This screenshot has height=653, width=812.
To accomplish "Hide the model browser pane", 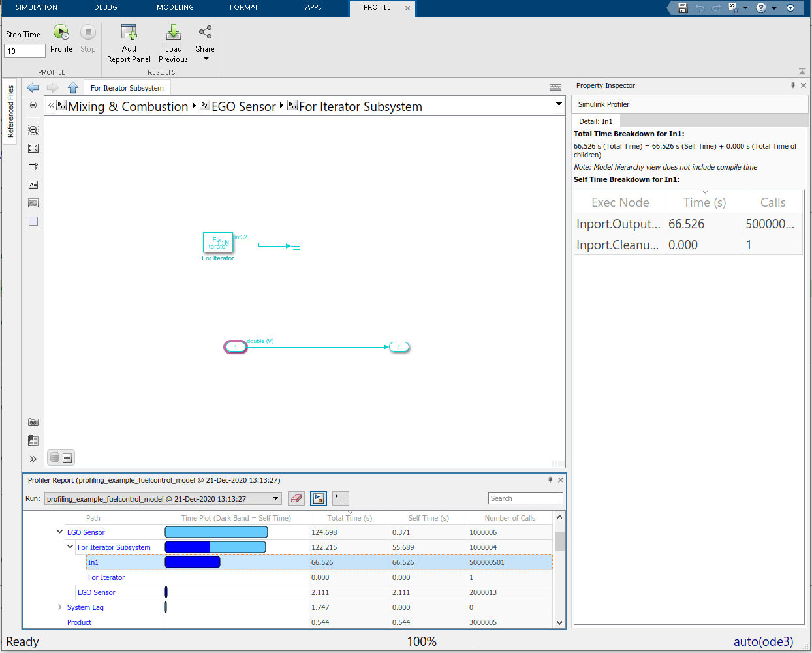I will (33, 105).
